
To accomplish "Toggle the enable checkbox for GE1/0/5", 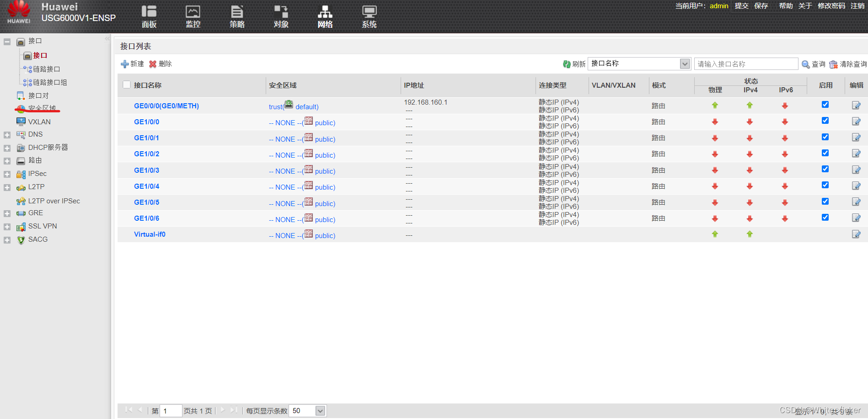I will point(825,202).
